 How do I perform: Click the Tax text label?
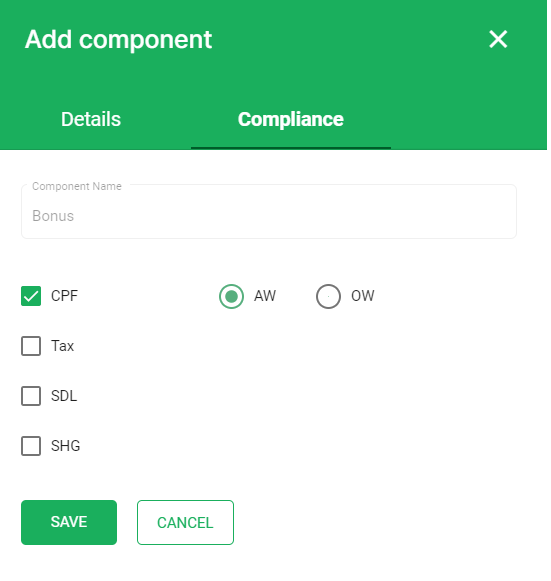[x=63, y=346]
